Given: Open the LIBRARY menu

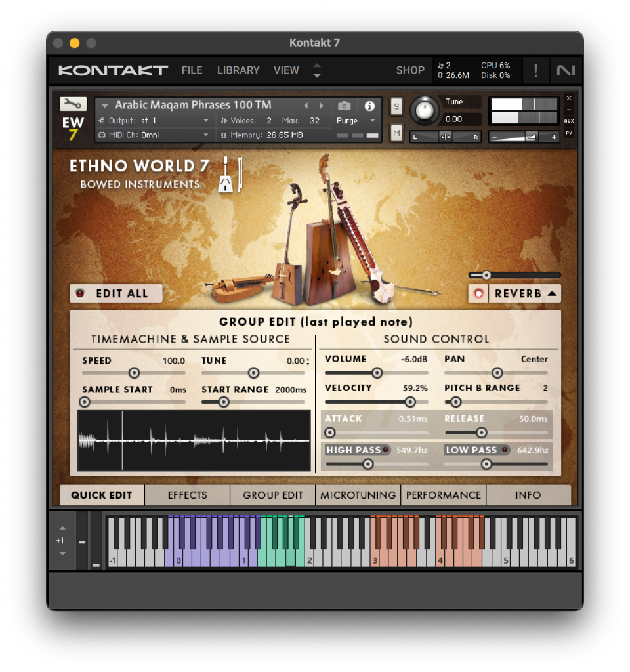Looking at the screenshot, I should pos(238,70).
